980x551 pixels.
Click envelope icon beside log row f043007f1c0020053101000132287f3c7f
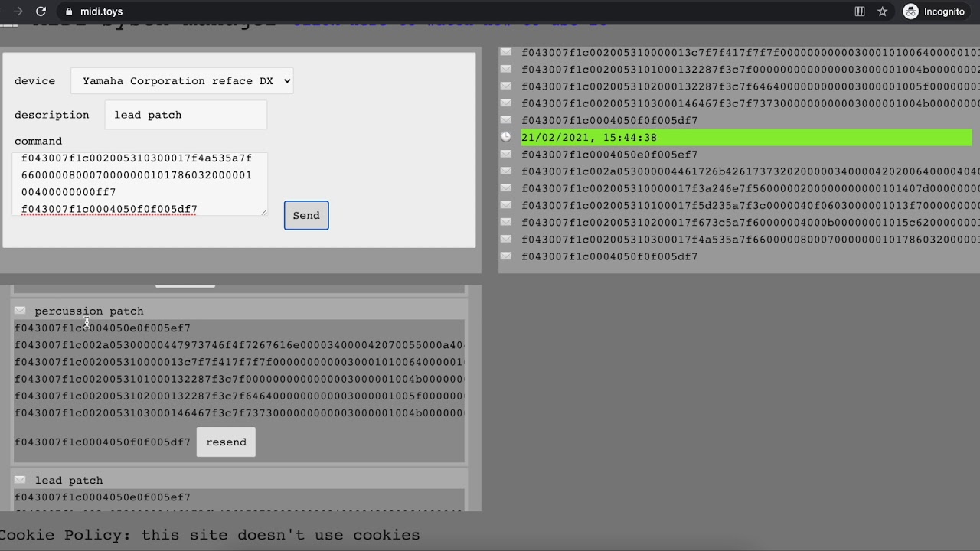click(x=506, y=69)
